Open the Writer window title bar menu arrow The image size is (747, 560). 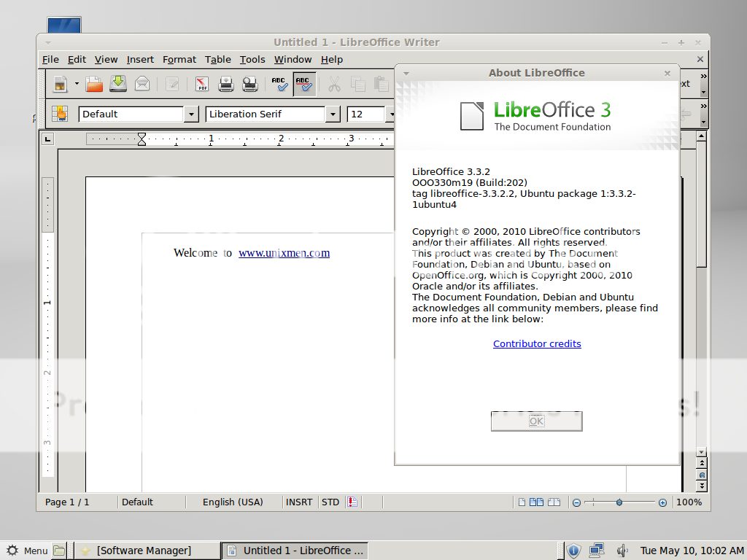pyautogui.click(x=48, y=43)
